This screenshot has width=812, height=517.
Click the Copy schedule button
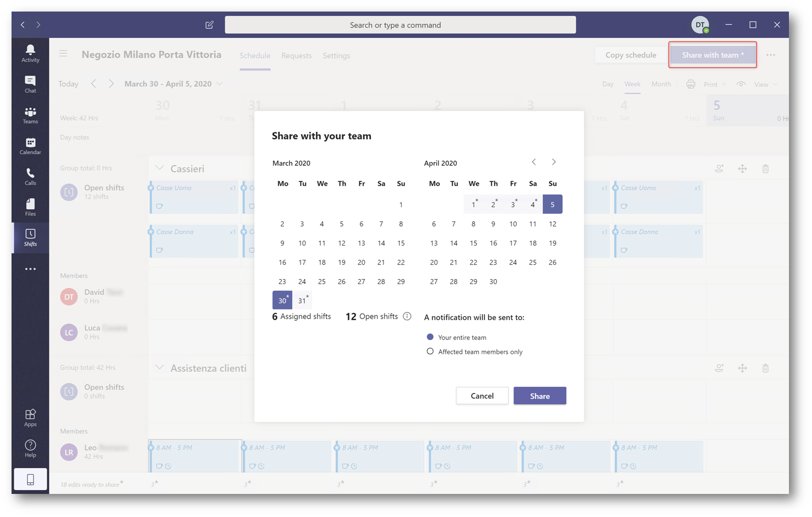click(x=631, y=55)
